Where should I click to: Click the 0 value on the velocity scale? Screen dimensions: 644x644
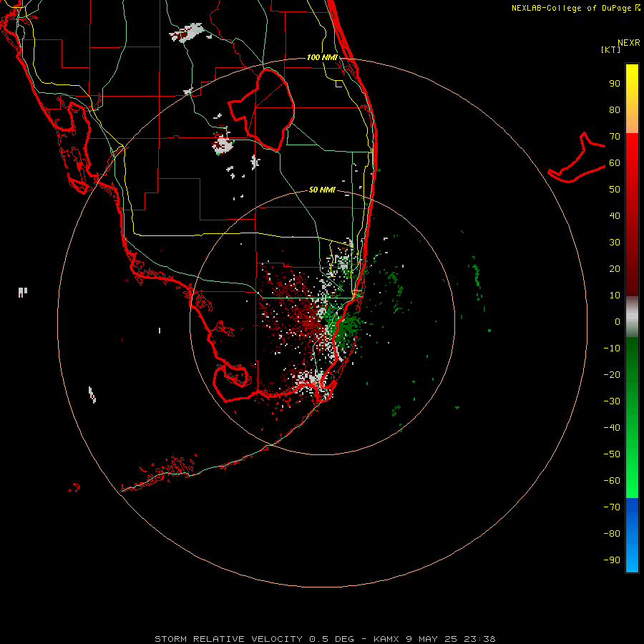tap(618, 321)
